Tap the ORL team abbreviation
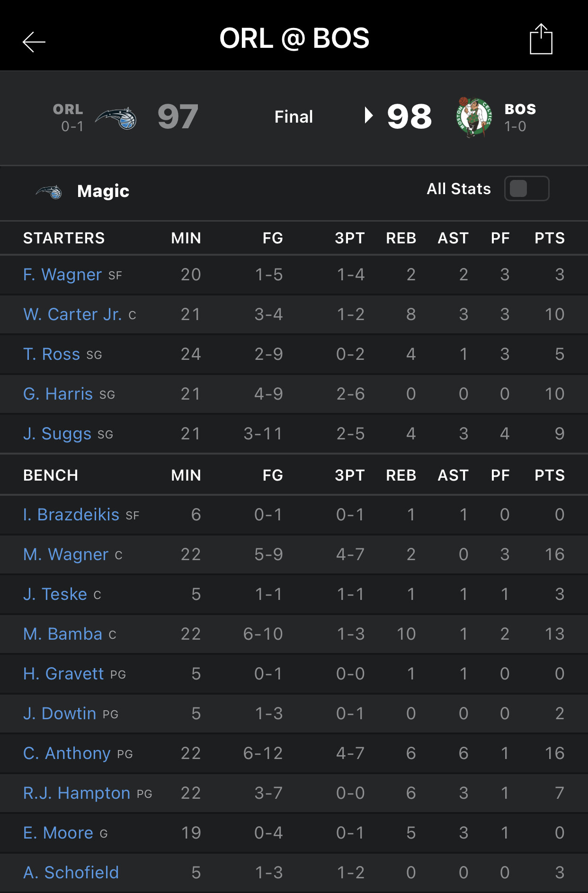Screen dimensions: 588x893 [x=68, y=109]
